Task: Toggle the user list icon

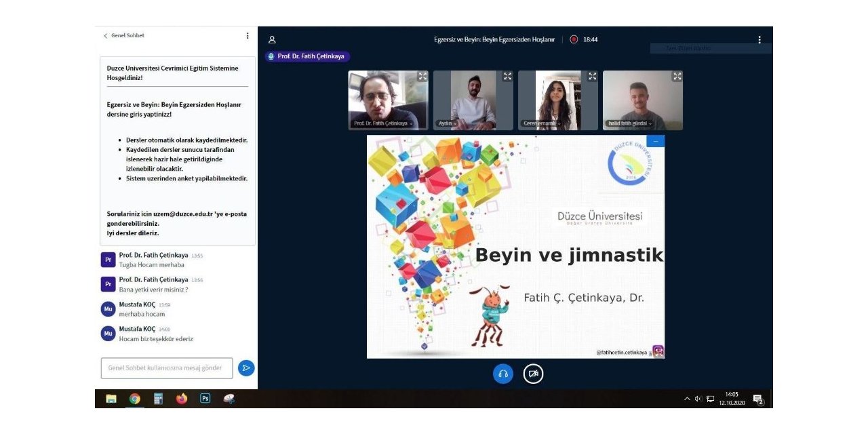Action: click(272, 39)
